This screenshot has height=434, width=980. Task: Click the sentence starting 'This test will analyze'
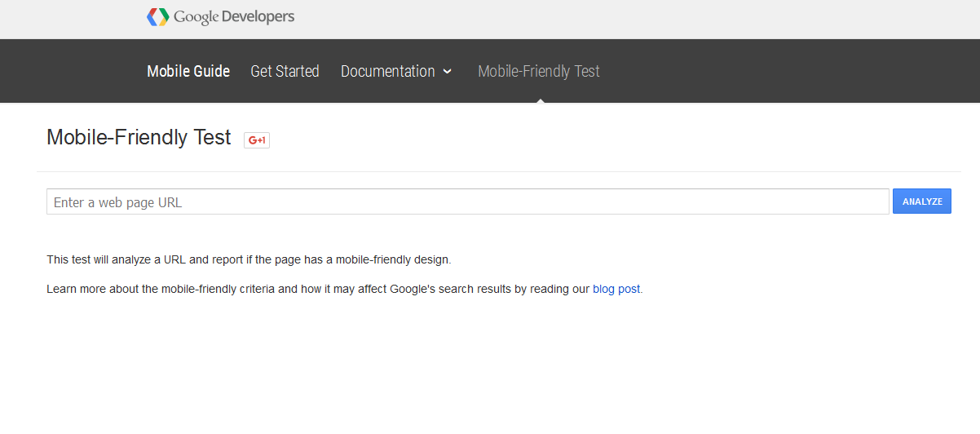[x=248, y=260]
